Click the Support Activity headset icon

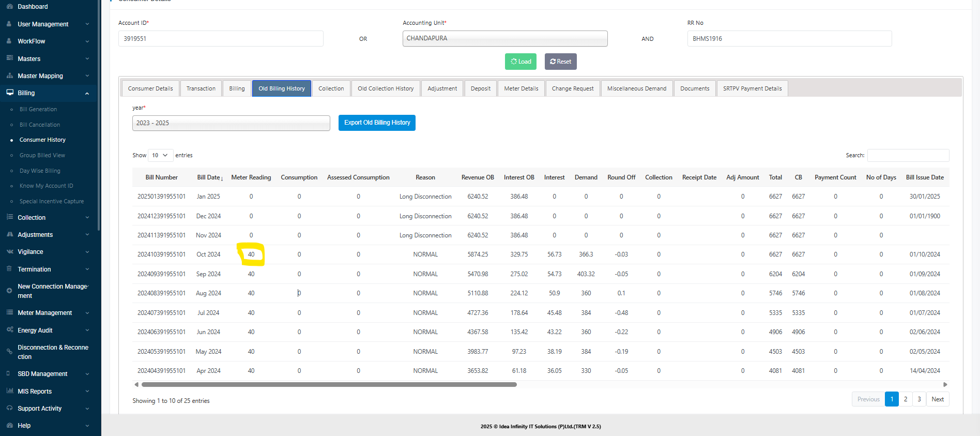[9, 408]
